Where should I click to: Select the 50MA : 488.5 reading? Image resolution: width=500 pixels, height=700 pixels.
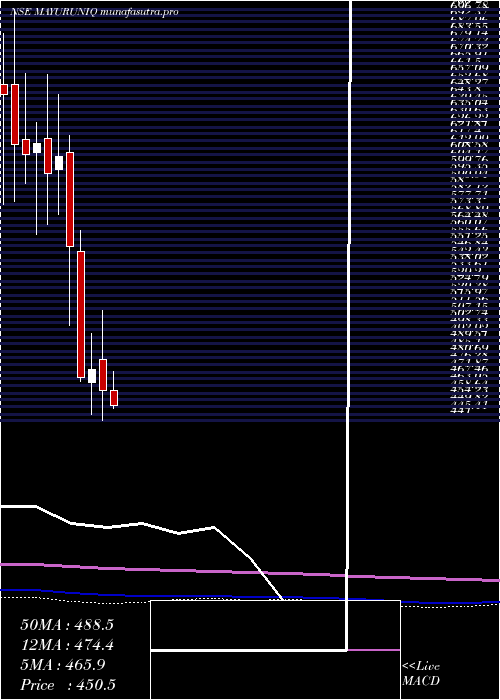[x=67, y=625]
